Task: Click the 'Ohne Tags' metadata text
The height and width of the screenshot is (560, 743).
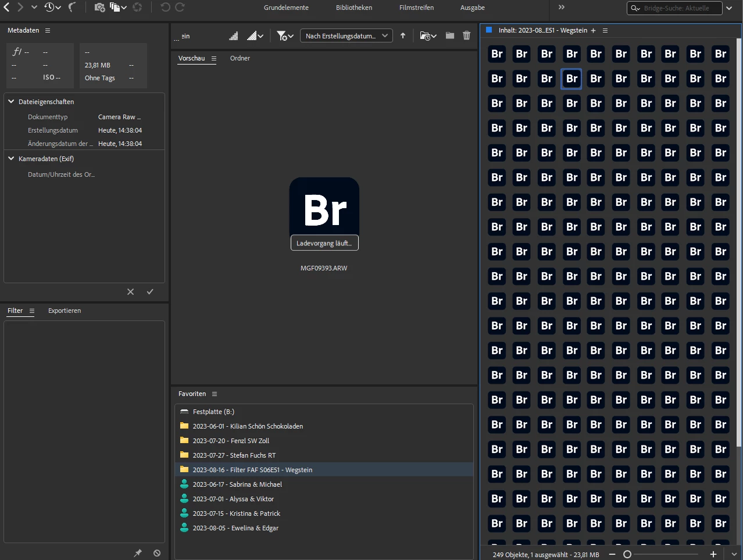Action: click(100, 78)
